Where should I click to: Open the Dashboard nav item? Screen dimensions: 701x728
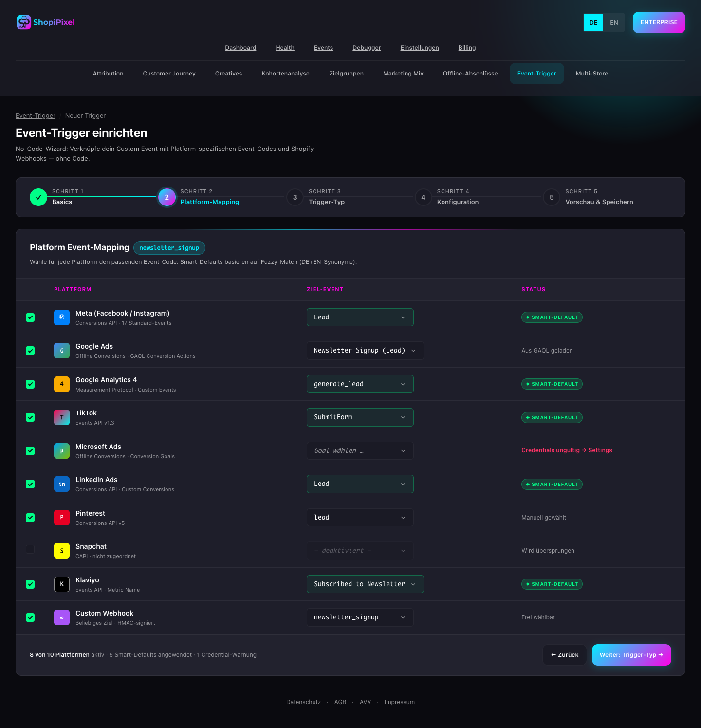[x=240, y=48]
